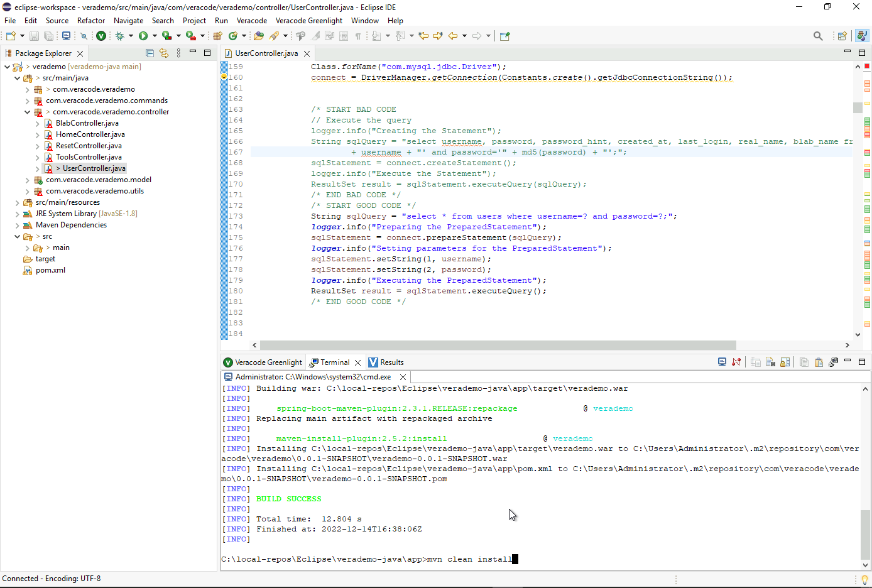The height and width of the screenshot is (588, 872).
Task: Click the External Tools run icon
Action: (190, 36)
